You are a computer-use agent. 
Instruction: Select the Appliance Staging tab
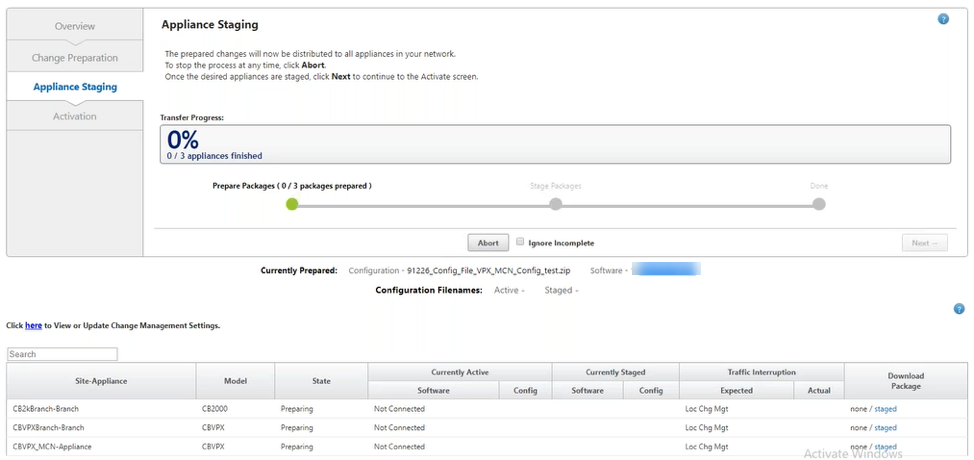point(75,87)
